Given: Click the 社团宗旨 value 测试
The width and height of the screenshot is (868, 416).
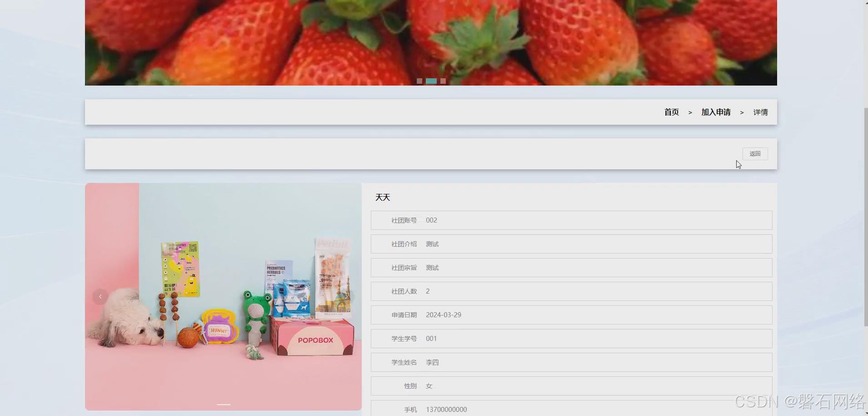Looking at the screenshot, I should click(x=432, y=267).
